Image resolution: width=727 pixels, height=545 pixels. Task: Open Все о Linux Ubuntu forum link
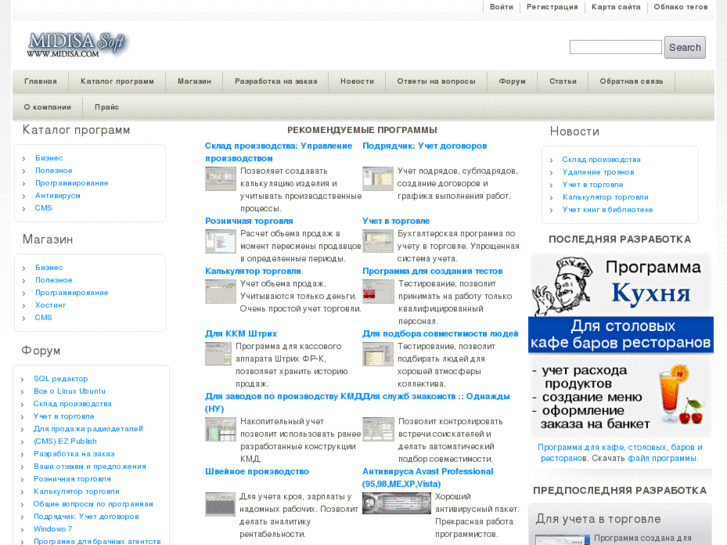[69, 391]
